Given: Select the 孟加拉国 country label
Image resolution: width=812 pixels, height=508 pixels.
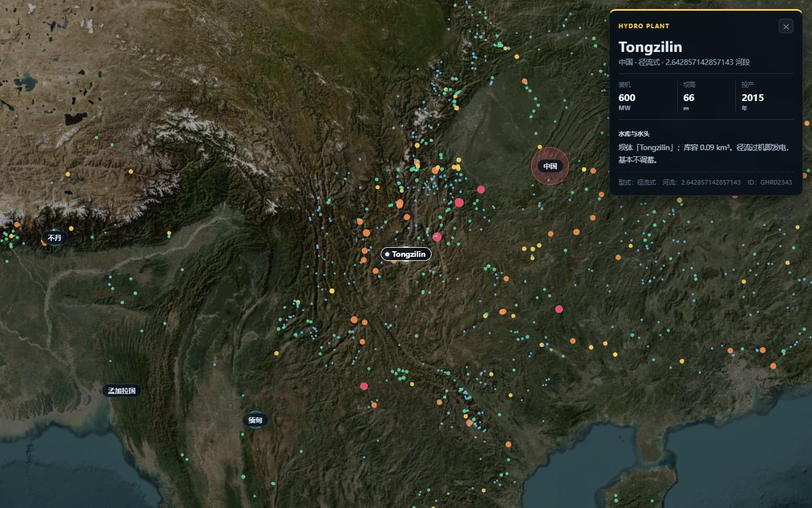Looking at the screenshot, I should pos(122,391).
